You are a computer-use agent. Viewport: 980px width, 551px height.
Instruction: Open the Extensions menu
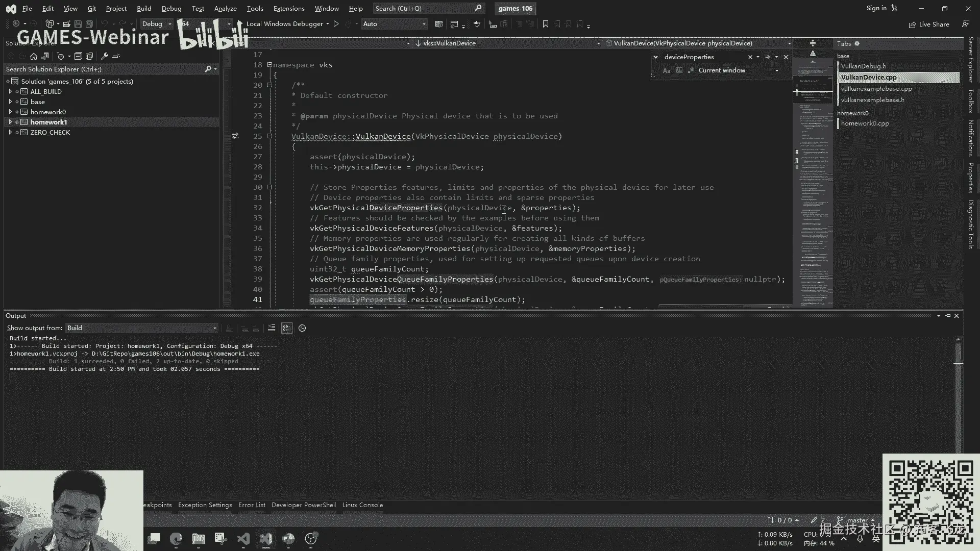[288, 9]
